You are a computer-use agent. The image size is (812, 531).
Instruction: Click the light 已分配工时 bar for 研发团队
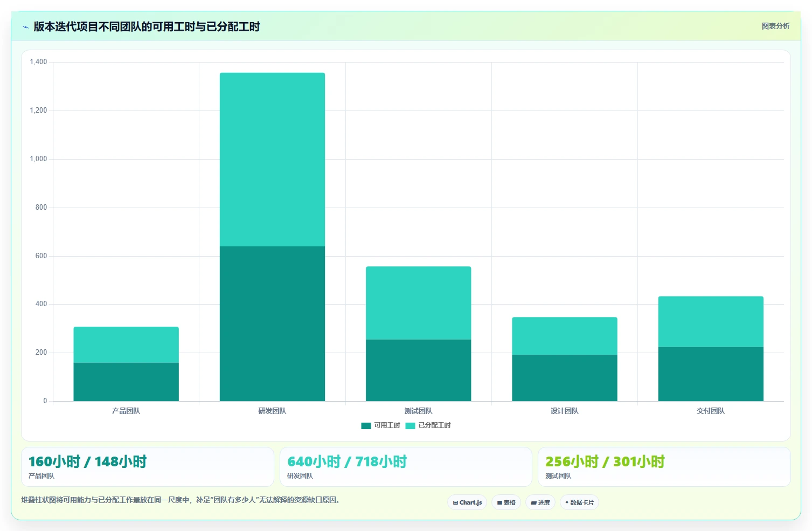coord(272,160)
